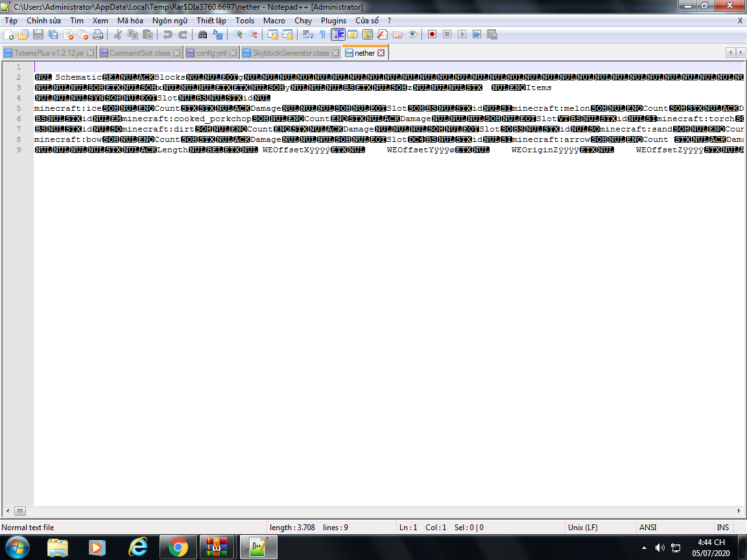This screenshot has height=560, width=747.
Task: Create a new file with the New icon
Action: point(8,34)
